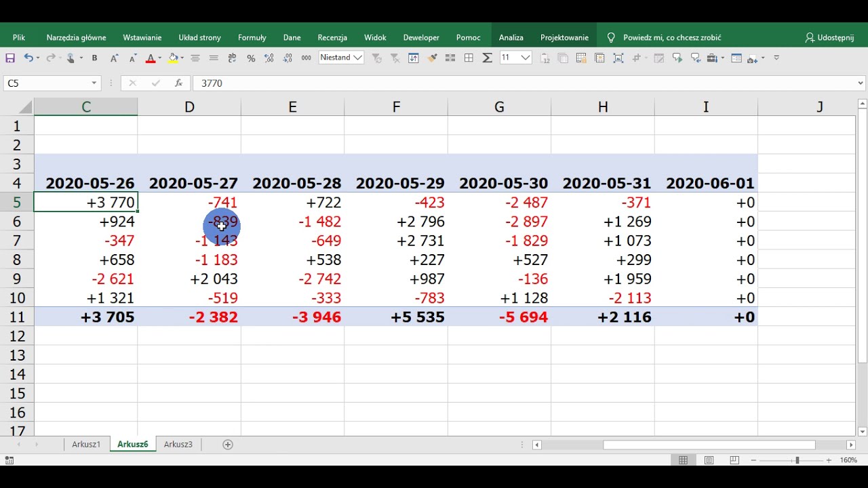
Task: Increase the font size
Action: click(x=114, y=58)
